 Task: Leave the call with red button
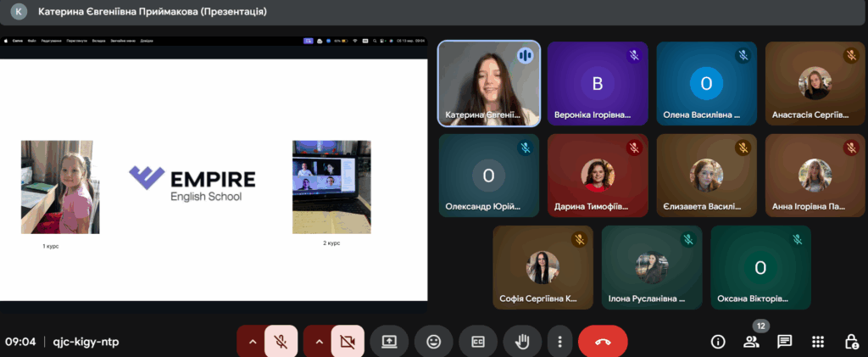[603, 341]
